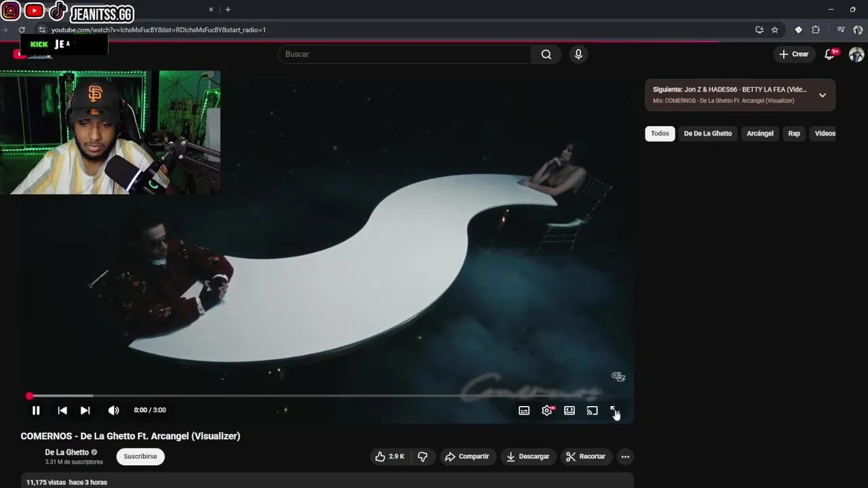Cast video to TV device
The width and height of the screenshot is (868, 488).
tap(592, 411)
